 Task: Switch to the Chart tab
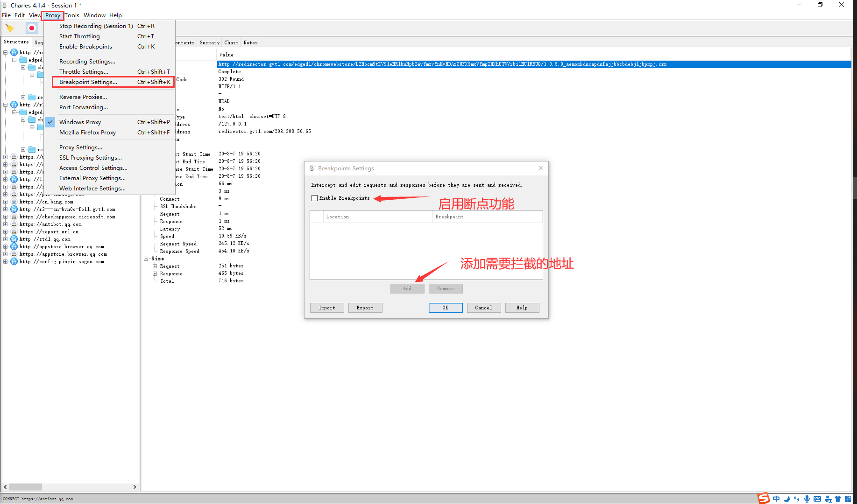231,43
